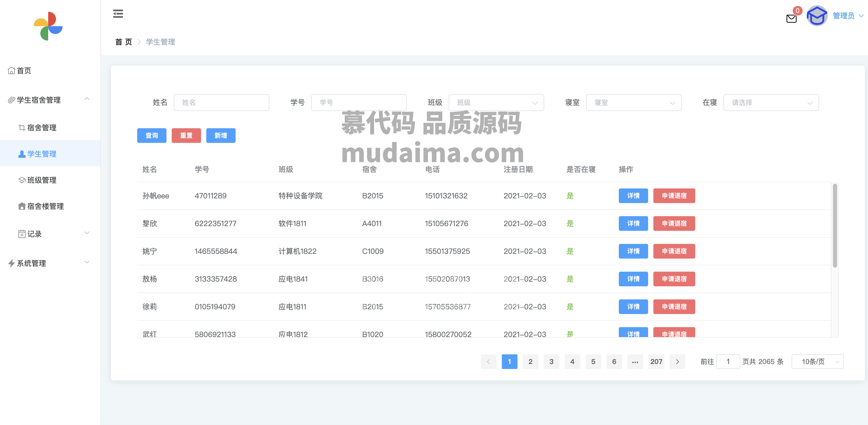The height and width of the screenshot is (425, 868).
Task: Go to page 3
Action: click(x=551, y=362)
